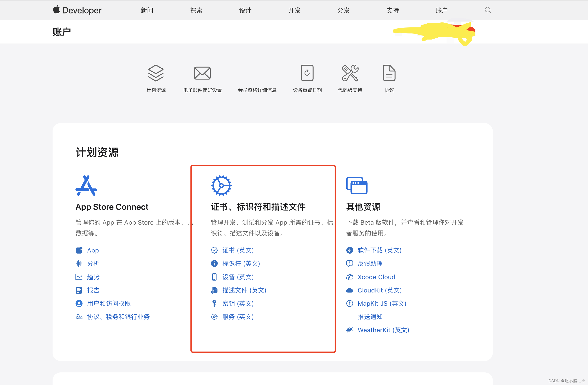Screen dimensions: 588x385
Task: Open 电子邮件偏好设置 via the envelope icon
Action: [x=202, y=73]
